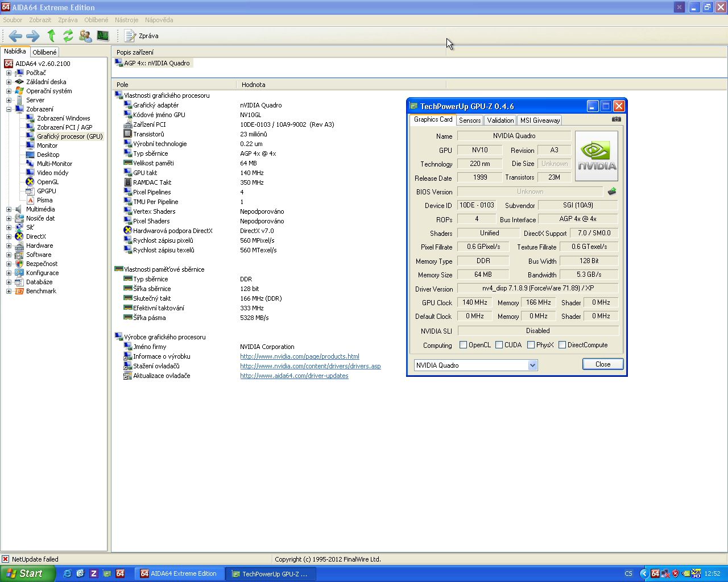
Task: Click the AIDA64 quick launch icon
Action: [120, 573]
